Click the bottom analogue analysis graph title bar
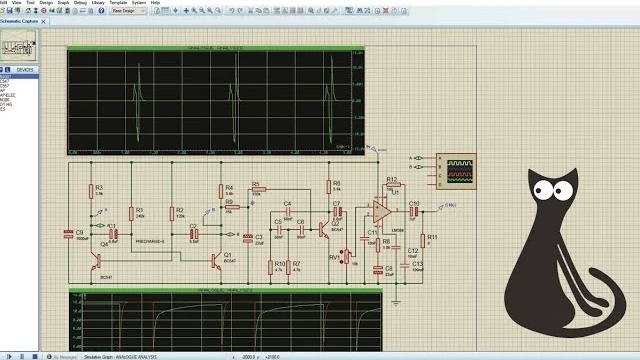Viewport: 640px width, 360px height. [x=226, y=291]
